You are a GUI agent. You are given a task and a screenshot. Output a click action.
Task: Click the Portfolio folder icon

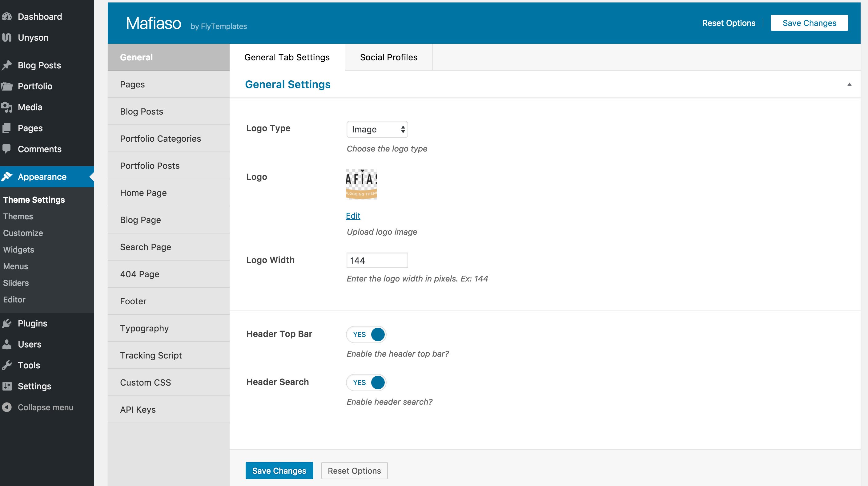pos(7,86)
